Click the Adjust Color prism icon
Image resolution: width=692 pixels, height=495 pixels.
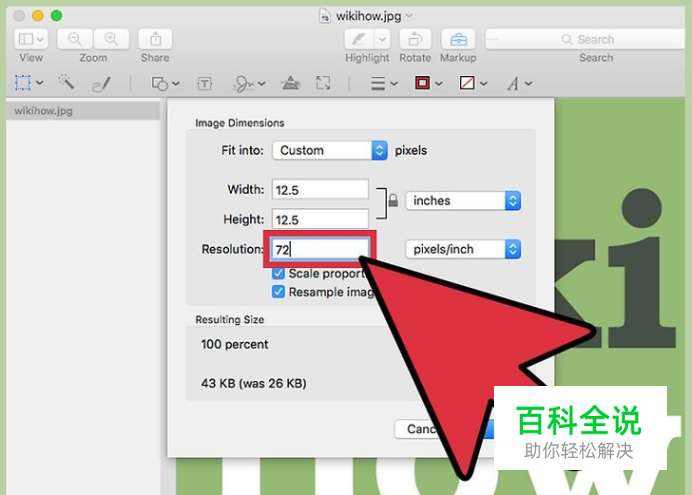tap(290, 82)
